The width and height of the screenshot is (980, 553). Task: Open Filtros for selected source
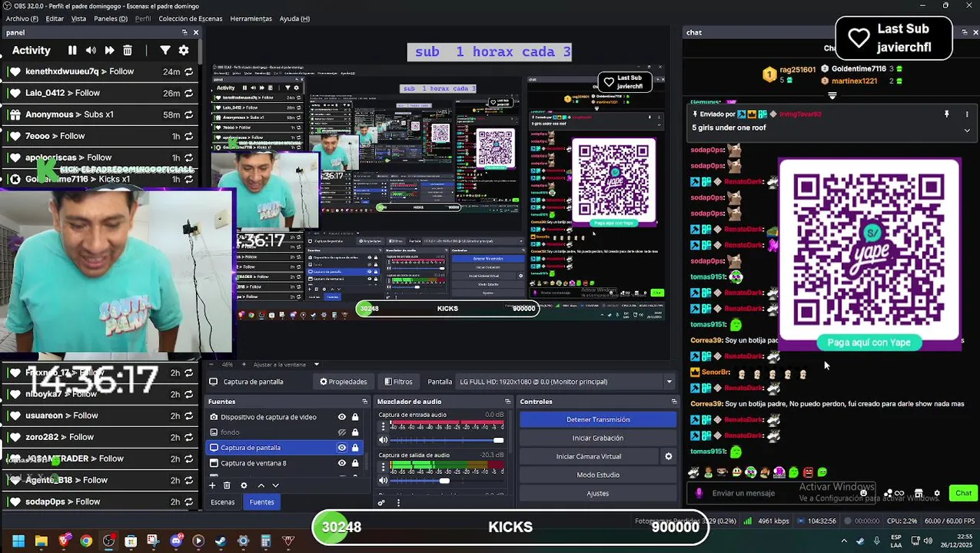click(398, 382)
